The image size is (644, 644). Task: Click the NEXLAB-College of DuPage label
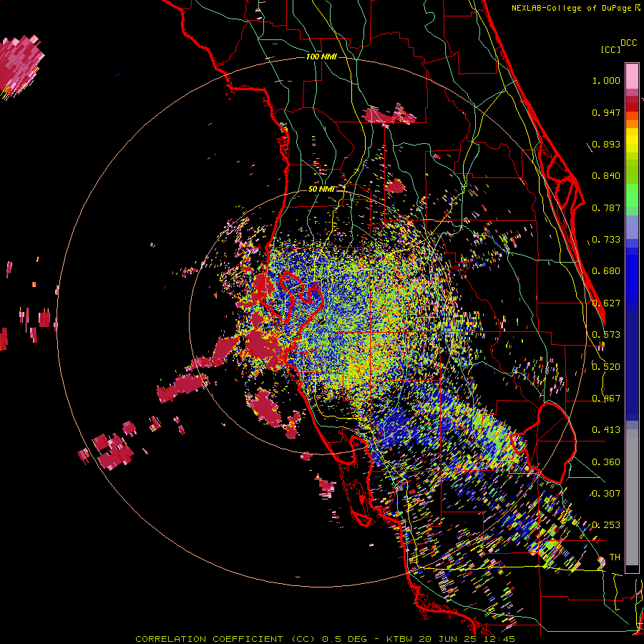tap(572, 8)
